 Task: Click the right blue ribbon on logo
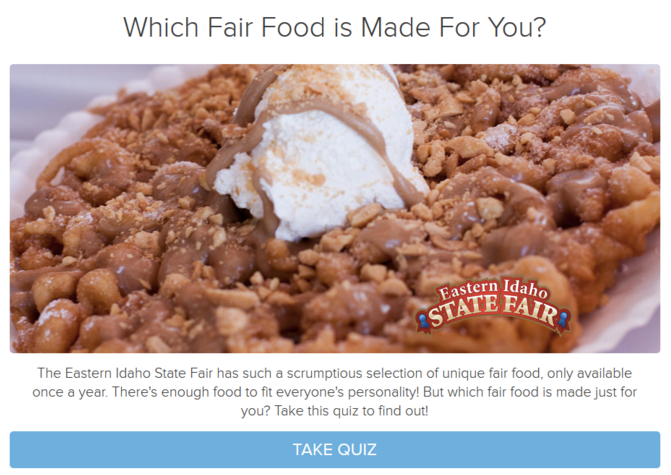(564, 321)
